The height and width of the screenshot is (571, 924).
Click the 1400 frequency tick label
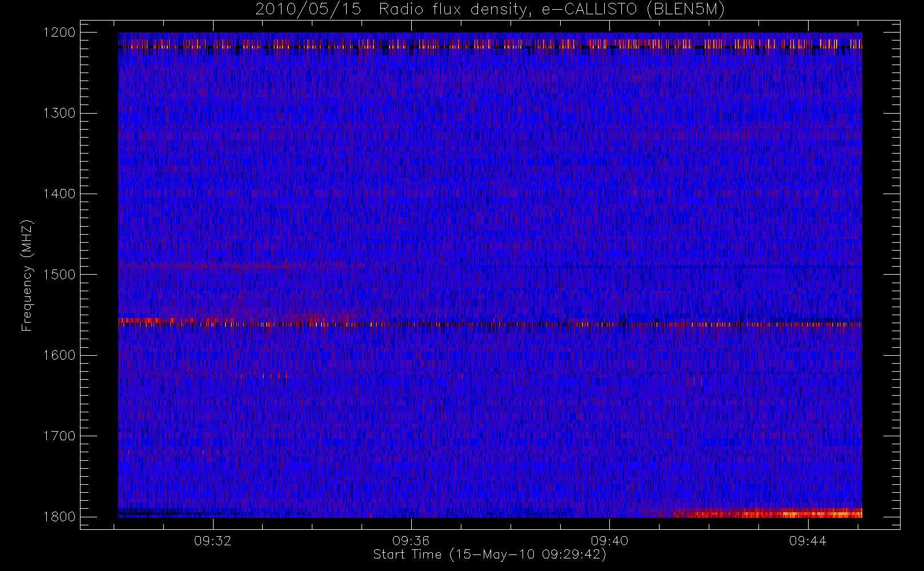click(59, 194)
